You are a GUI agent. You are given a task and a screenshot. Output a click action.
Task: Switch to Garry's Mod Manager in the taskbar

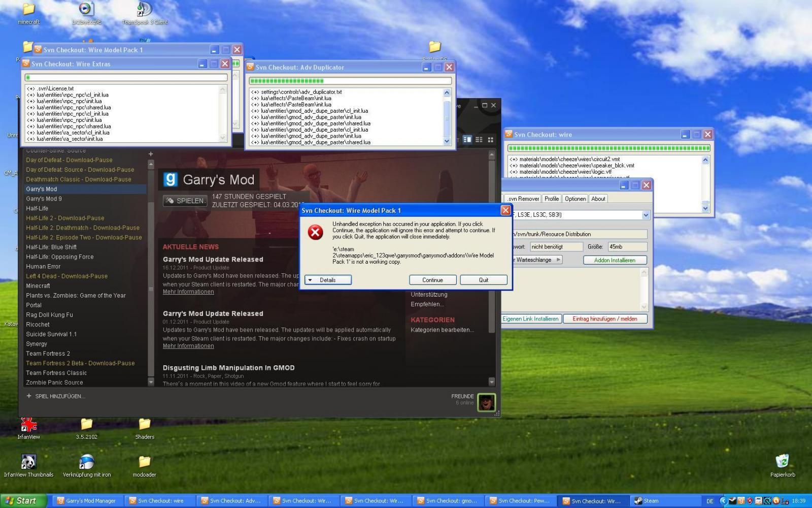click(x=87, y=501)
